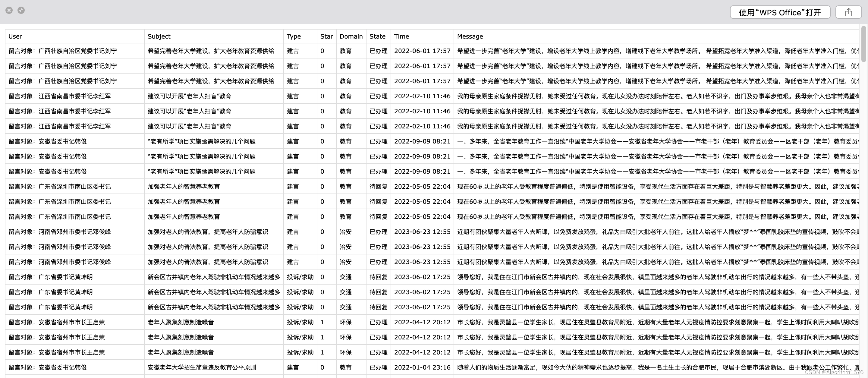Click first 建议可以开展"老年人扫盲"教育 subject cell

(189, 96)
